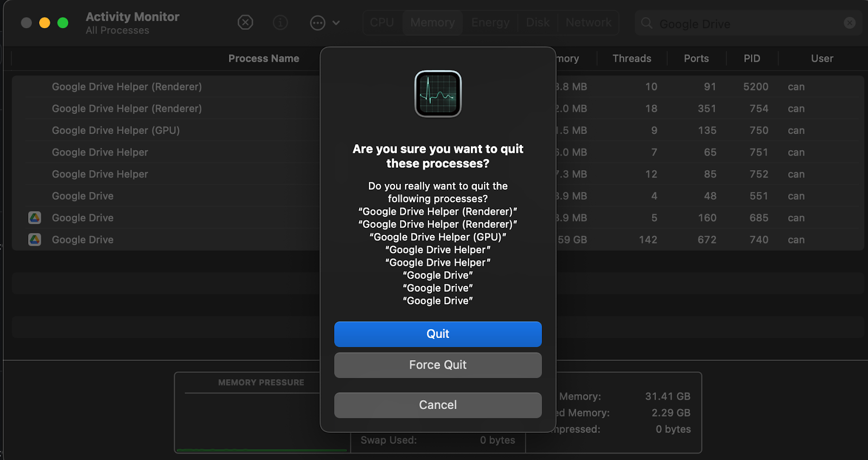
Task: Click the Google Drive icon for PID 685
Action: [x=35, y=218]
